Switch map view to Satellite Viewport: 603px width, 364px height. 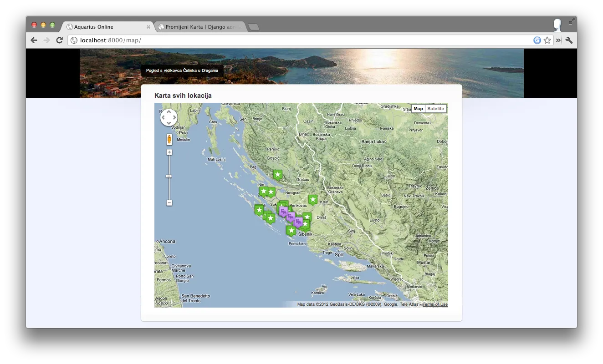(435, 109)
